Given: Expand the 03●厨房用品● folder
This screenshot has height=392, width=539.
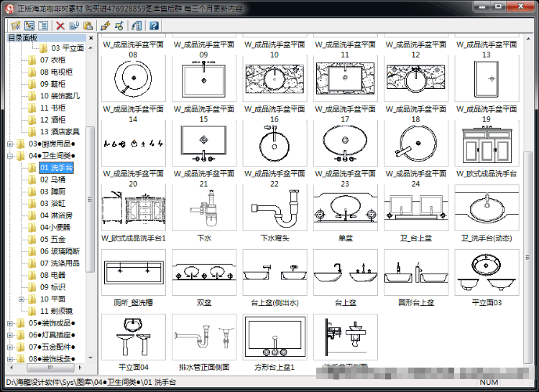Looking at the screenshot, I should [10, 144].
